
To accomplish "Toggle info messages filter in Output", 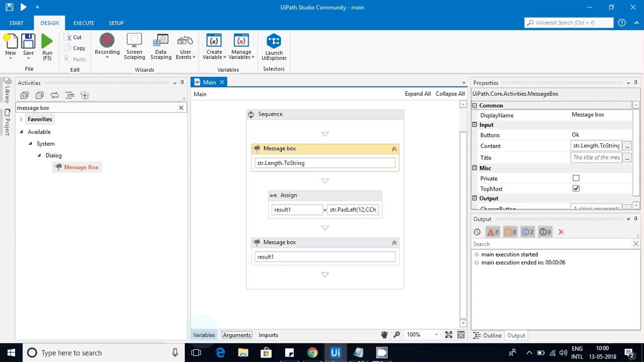I will (x=528, y=232).
